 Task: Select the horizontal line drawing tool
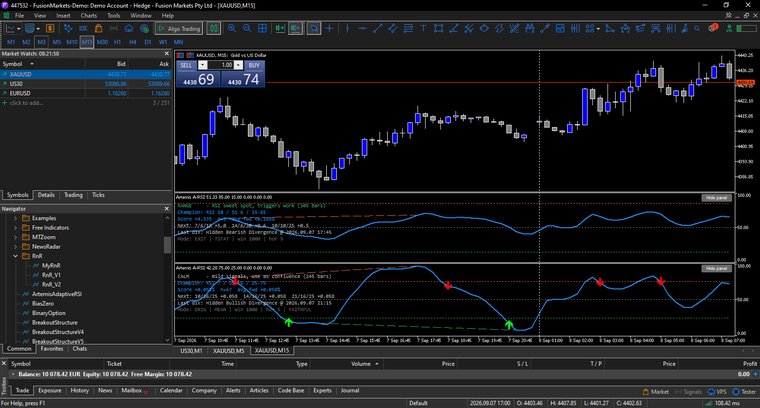[x=362, y=29]
